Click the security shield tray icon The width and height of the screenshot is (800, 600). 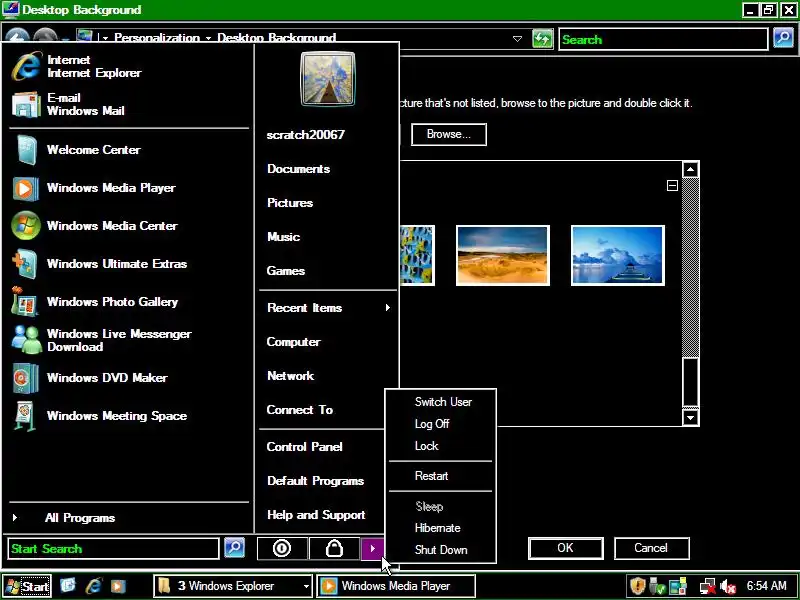pos(638,586)
